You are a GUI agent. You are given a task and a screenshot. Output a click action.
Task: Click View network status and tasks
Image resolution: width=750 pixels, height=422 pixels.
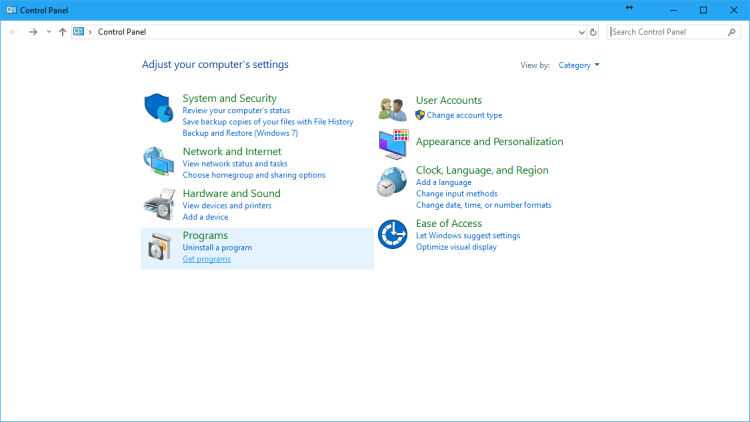tap(235, 164)
